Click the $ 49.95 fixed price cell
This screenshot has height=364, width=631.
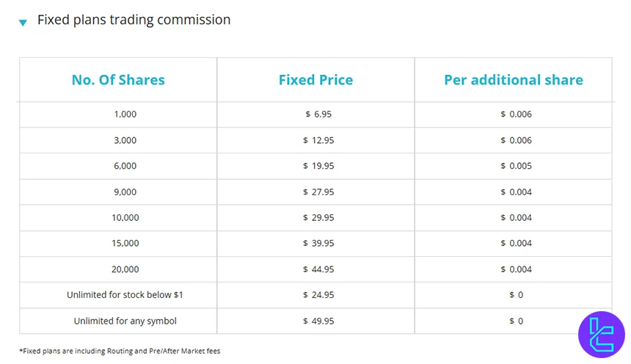click(x=318, y=321)
